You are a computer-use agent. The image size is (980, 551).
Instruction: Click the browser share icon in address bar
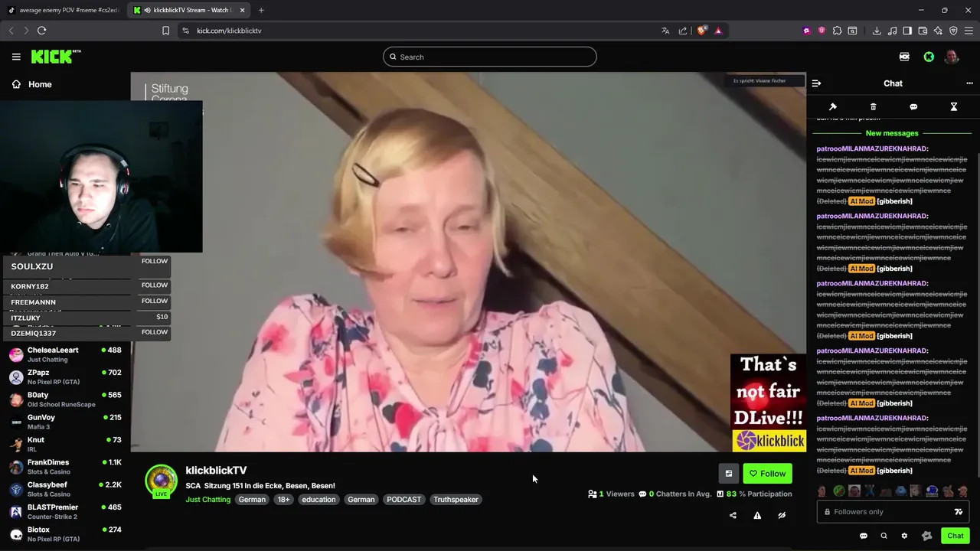coord(683,31)
